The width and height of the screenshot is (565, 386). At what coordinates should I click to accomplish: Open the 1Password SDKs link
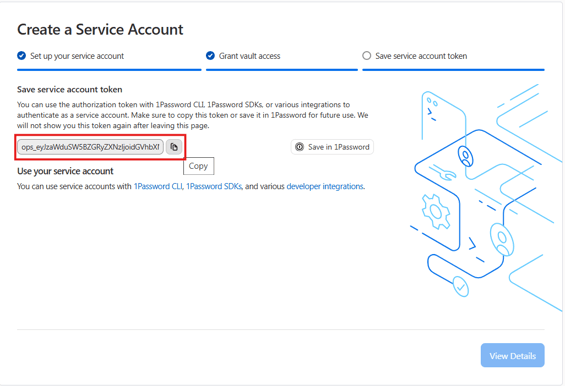pyautogui.click(x=214, y=186)
